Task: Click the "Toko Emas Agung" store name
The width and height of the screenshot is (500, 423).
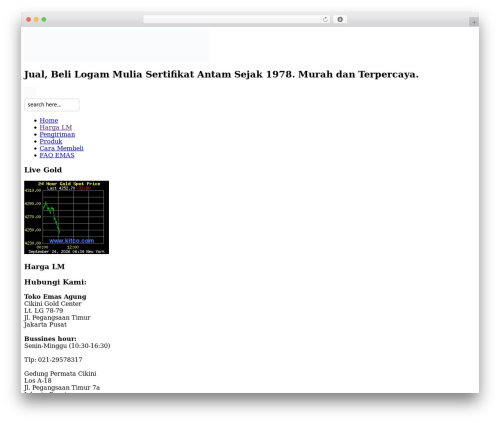Action: 55,296
